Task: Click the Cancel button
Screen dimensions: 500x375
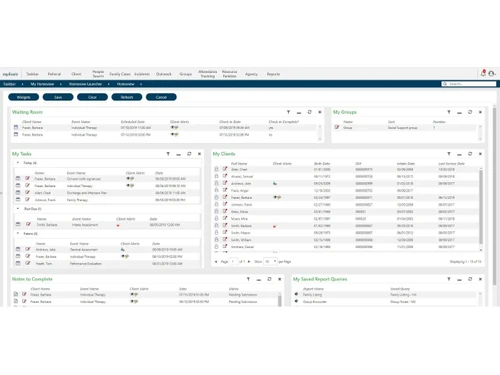Action: pos(161,97)
